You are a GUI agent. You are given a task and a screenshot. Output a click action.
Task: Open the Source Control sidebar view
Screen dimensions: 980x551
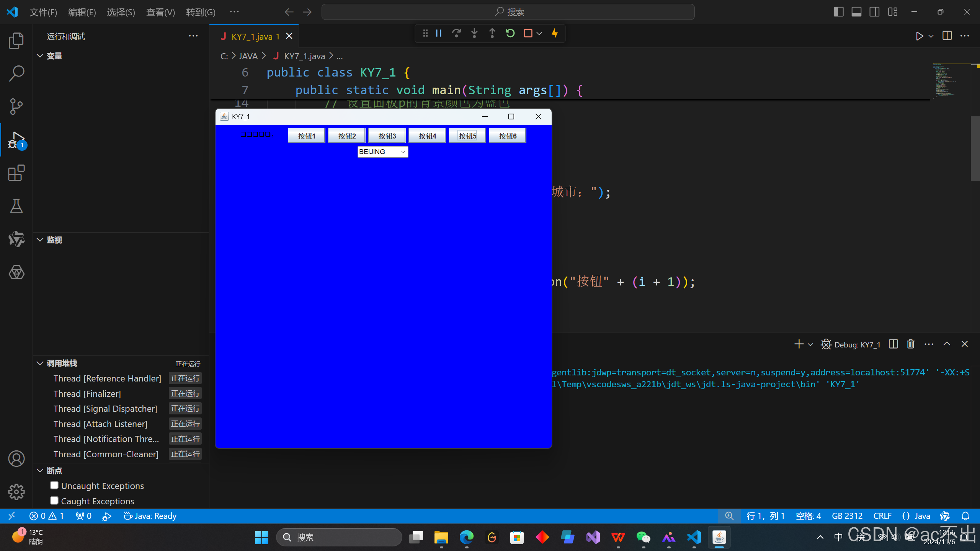pos(16,106)
